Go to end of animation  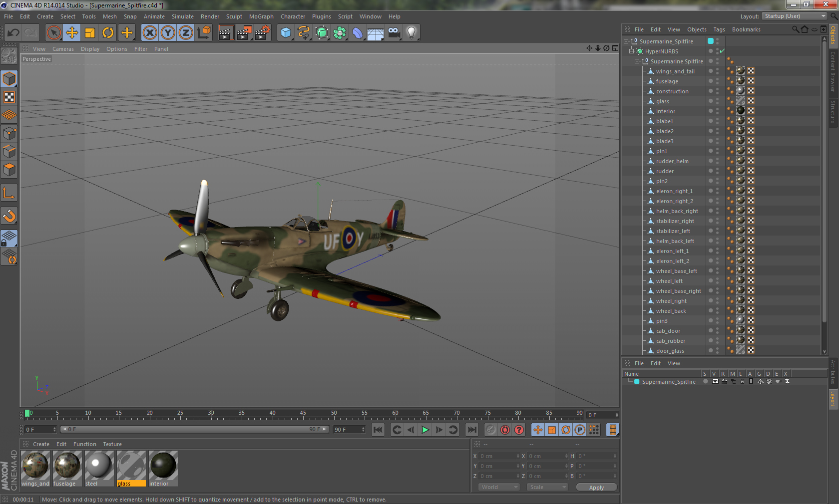pos(471,430)
